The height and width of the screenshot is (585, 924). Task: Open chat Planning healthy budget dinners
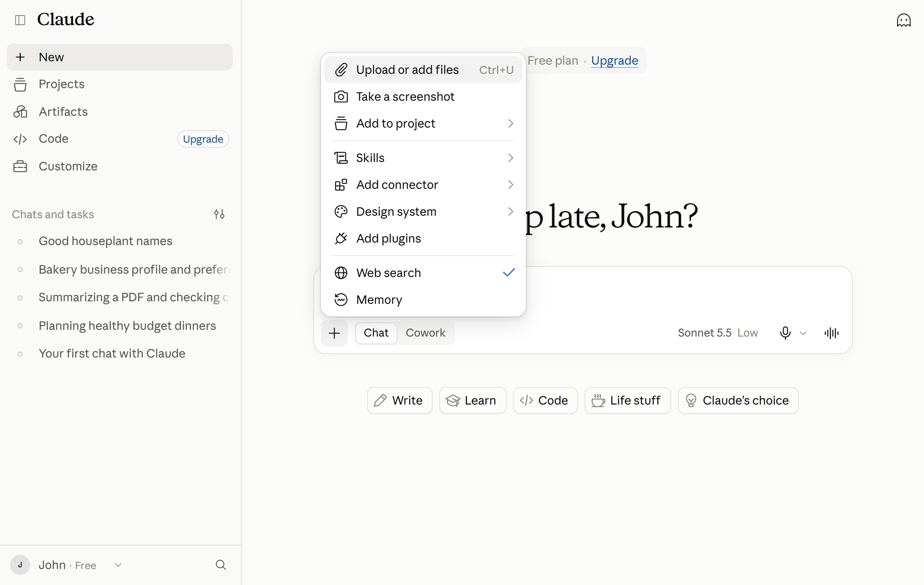point(120,326)
